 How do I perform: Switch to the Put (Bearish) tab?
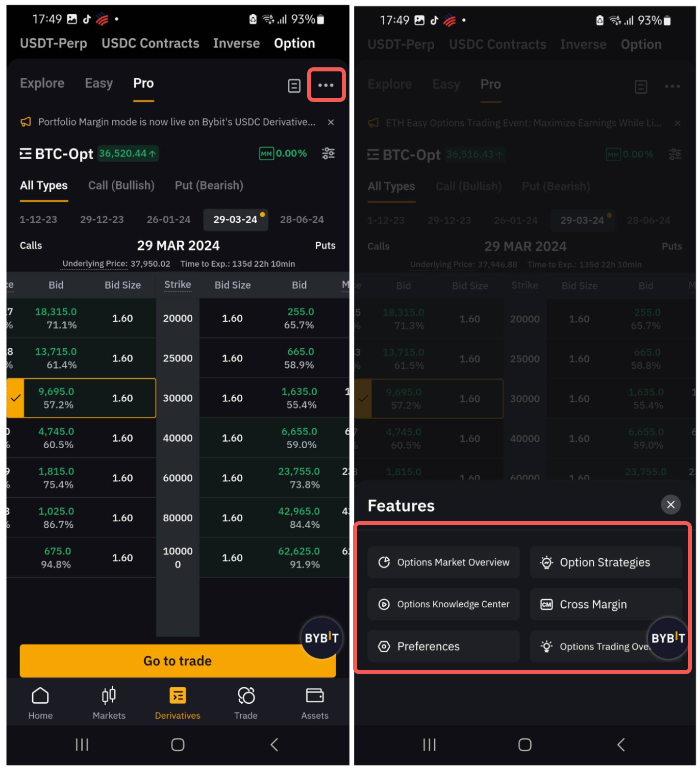pos(209,186)
